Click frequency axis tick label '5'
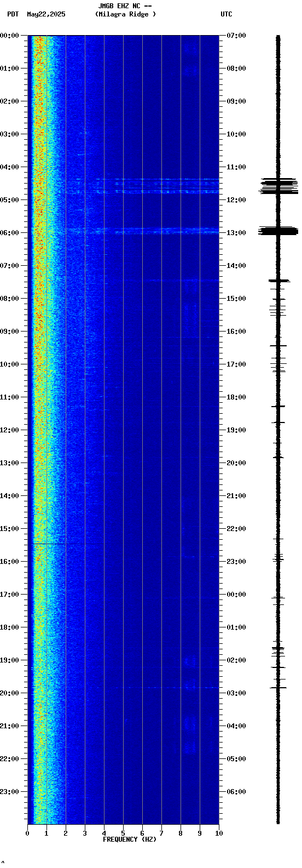 click(123, 833)
